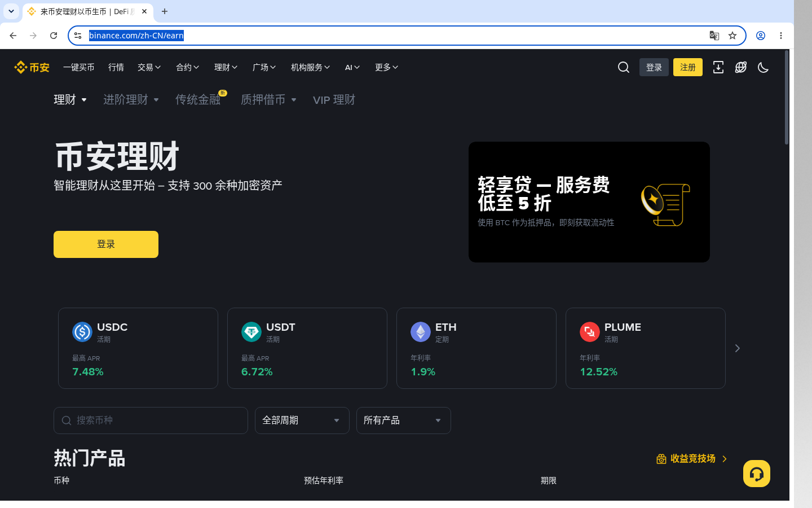This screenshot has width=812, height=508.
Task: Open a new browser tab
Action: 165,11
